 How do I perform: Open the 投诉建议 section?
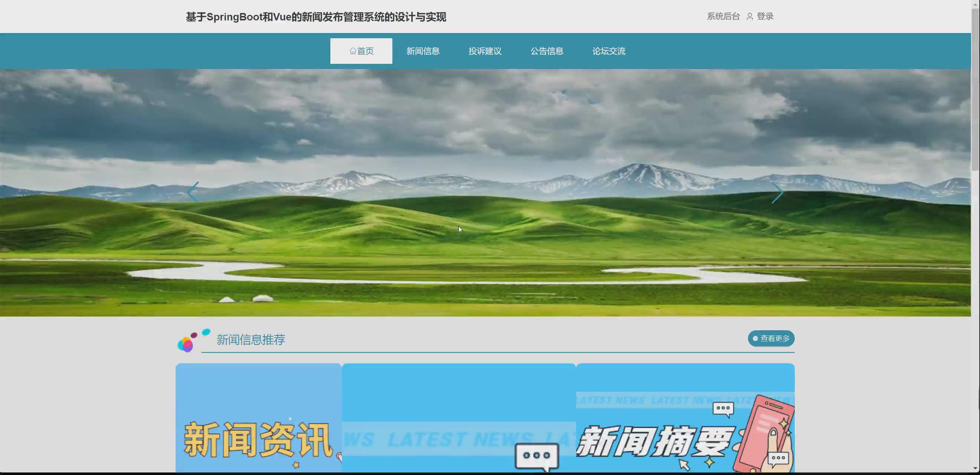485,50
